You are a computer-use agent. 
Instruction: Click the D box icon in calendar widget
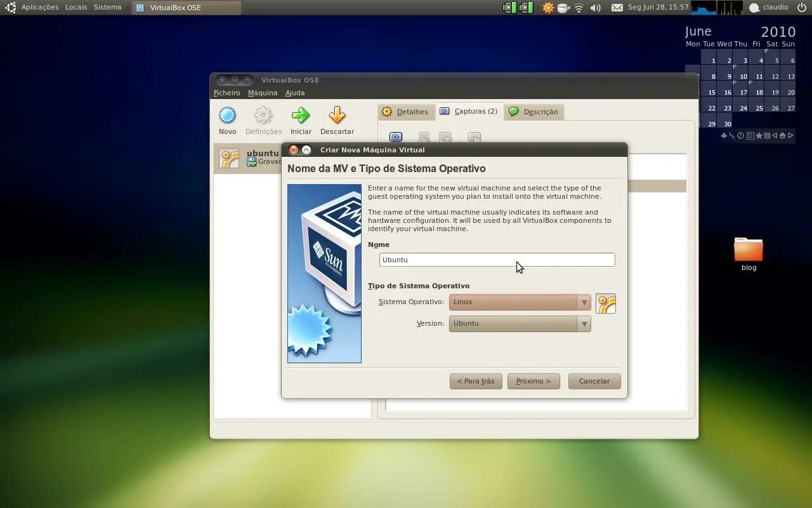tap(750, 135)
